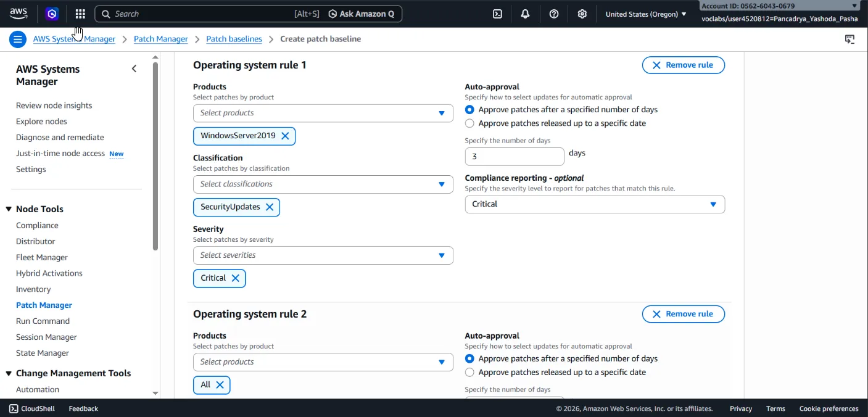Go to Patch baselines breadcrumb
This screenshot has width=868, height=417.
point(234,39)
